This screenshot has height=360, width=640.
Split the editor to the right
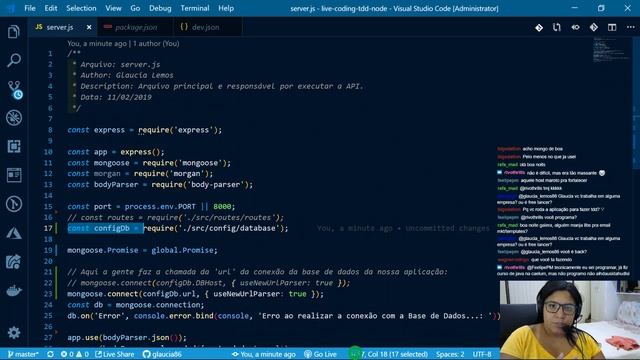(x=612, y=27)
